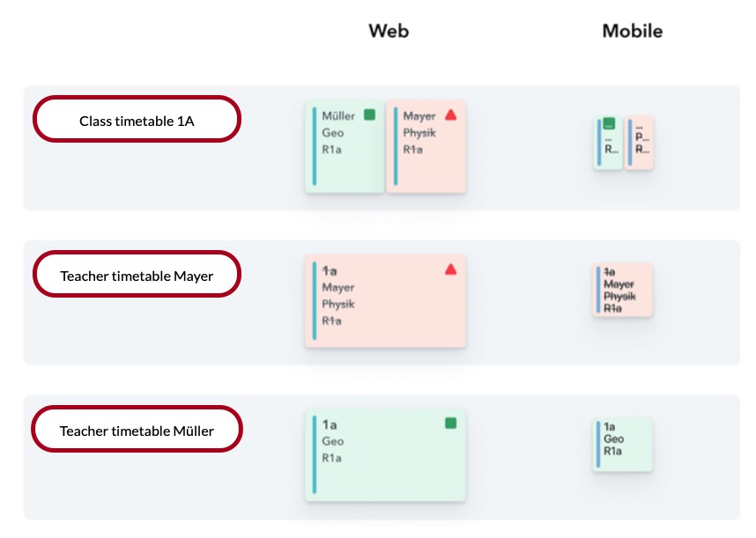Screen dimensions: 756x538
Task: Tap mobile 1a Geo card in Müller row
Action: (623, 445)
